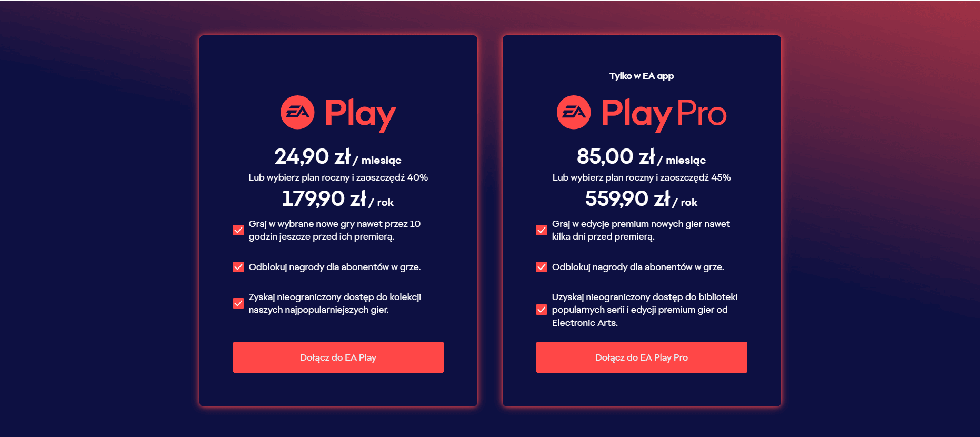
Task: Click checkmark beside 'Graj w edycje premium'
Action: tap(542, 230)
